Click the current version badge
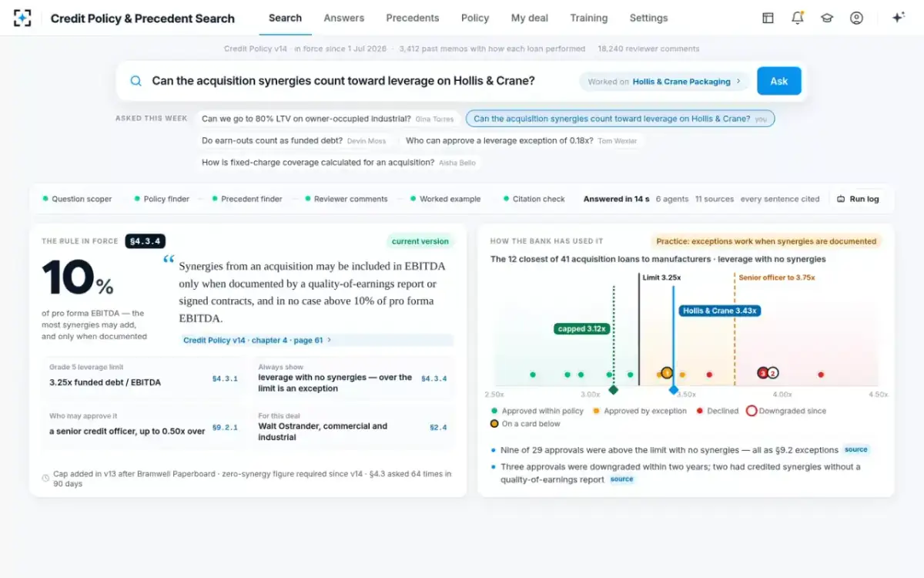 (420, 241)
